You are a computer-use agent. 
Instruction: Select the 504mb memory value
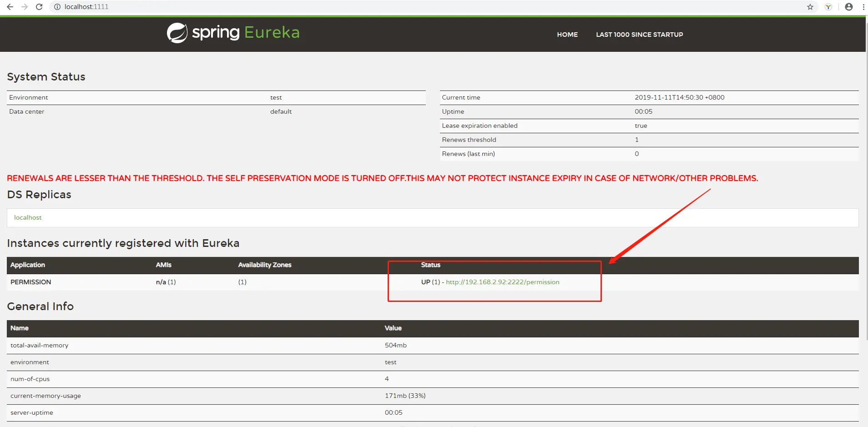click(396, 345)
